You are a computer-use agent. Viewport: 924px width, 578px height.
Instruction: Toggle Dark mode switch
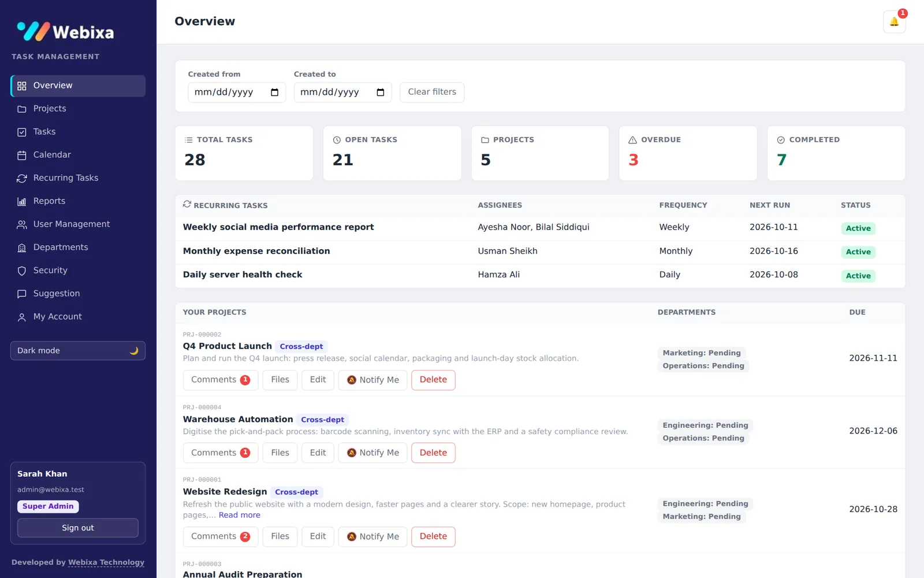[78, 351]
